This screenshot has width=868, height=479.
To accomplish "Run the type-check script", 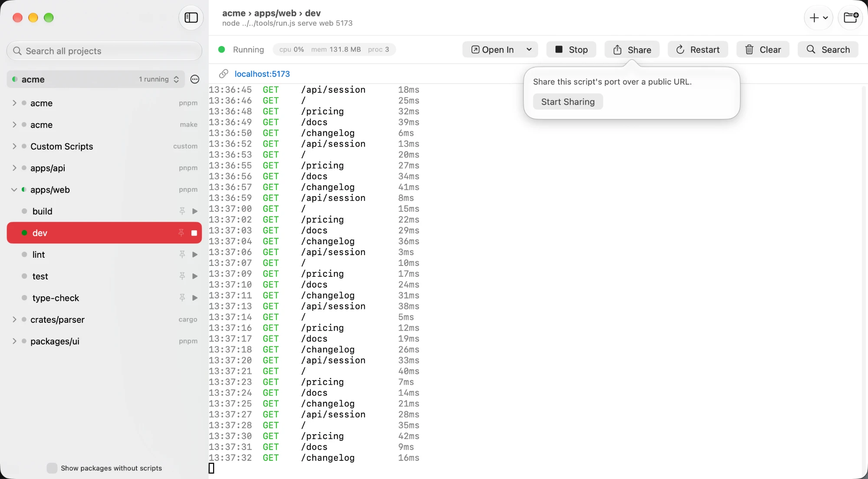I will pyautogui.click(x=195, y=298).
